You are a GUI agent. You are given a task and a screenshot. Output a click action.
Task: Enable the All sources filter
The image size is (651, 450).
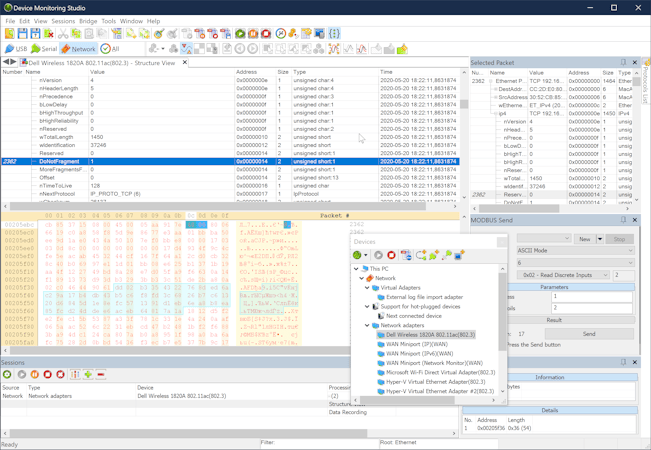coord(110,48)
